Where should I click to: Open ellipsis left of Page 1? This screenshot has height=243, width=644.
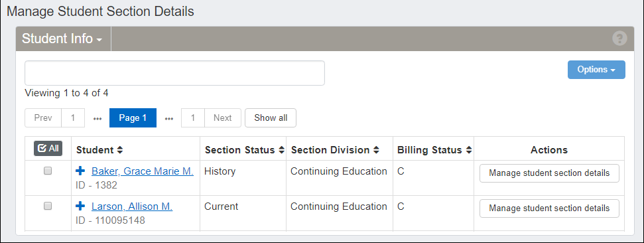(97, 118)
